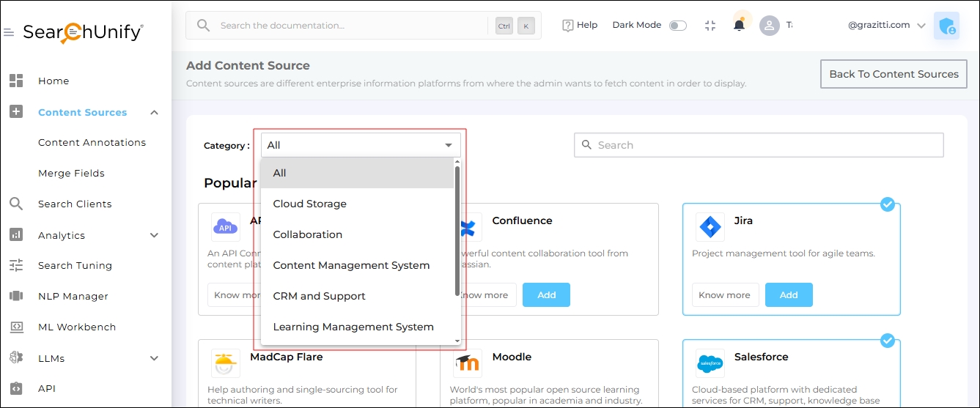980x408 pixels.
Task: Expand the Analytics sidebar section
Action: click(x=154, y=235)
